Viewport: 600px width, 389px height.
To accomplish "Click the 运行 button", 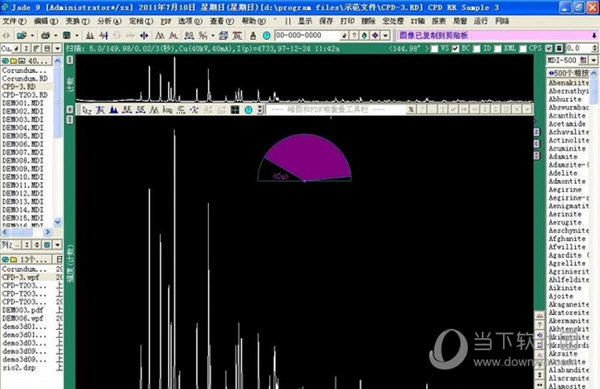I will [481, 21].
